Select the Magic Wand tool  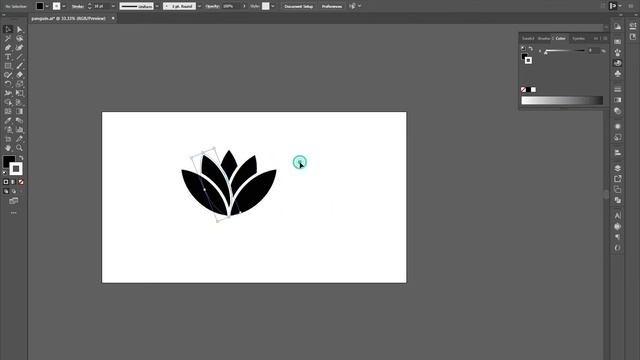pos(8,38)
